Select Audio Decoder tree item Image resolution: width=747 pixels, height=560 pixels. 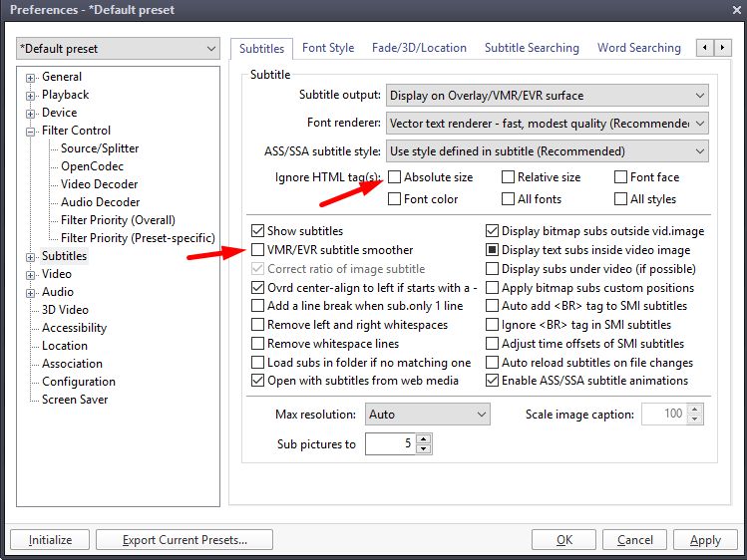tap(100, 202)
